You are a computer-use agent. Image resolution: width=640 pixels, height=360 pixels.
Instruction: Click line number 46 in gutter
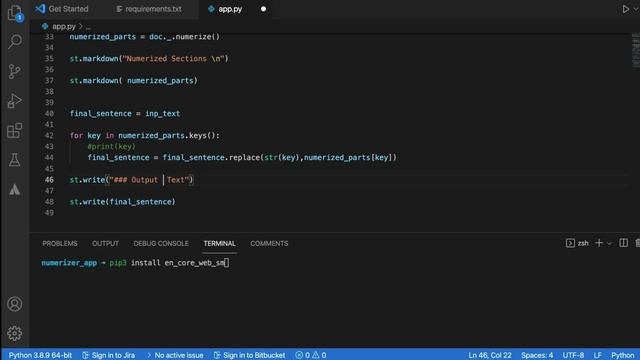49,180
